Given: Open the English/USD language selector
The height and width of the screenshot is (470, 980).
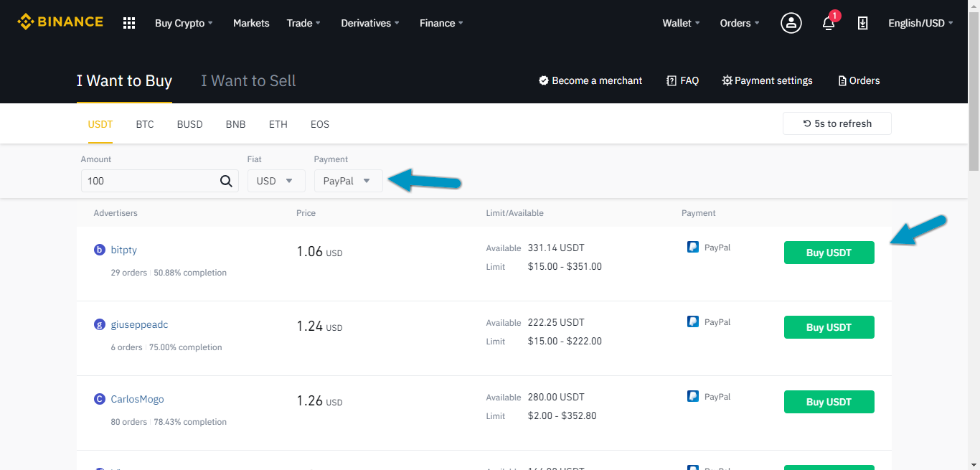Looking at the screenshot, I should click(920, 23).
